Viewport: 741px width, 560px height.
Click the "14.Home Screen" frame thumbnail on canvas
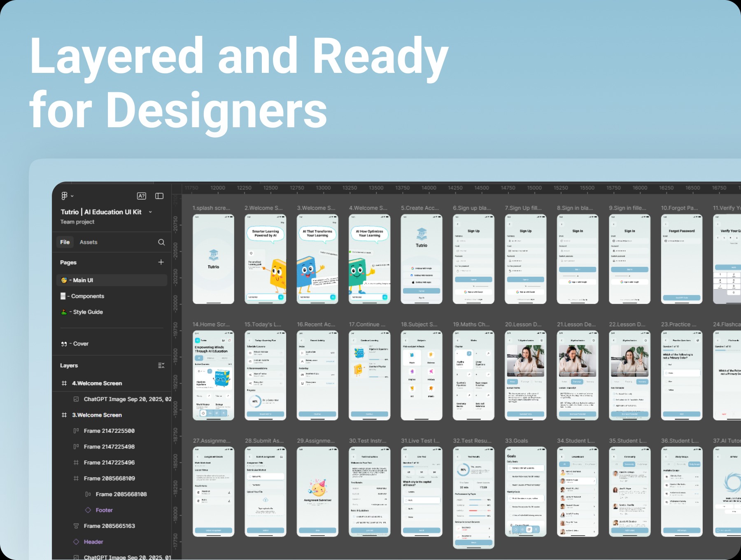point(213,376)
